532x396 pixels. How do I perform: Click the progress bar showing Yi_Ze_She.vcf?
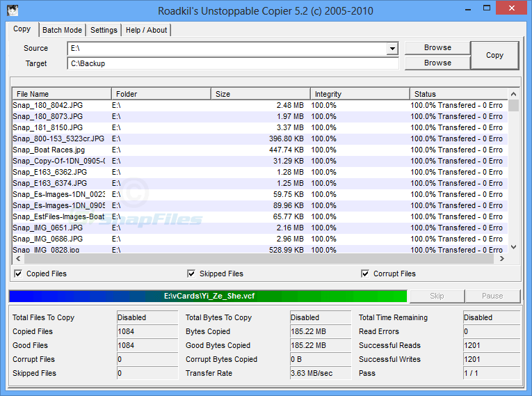208,296
